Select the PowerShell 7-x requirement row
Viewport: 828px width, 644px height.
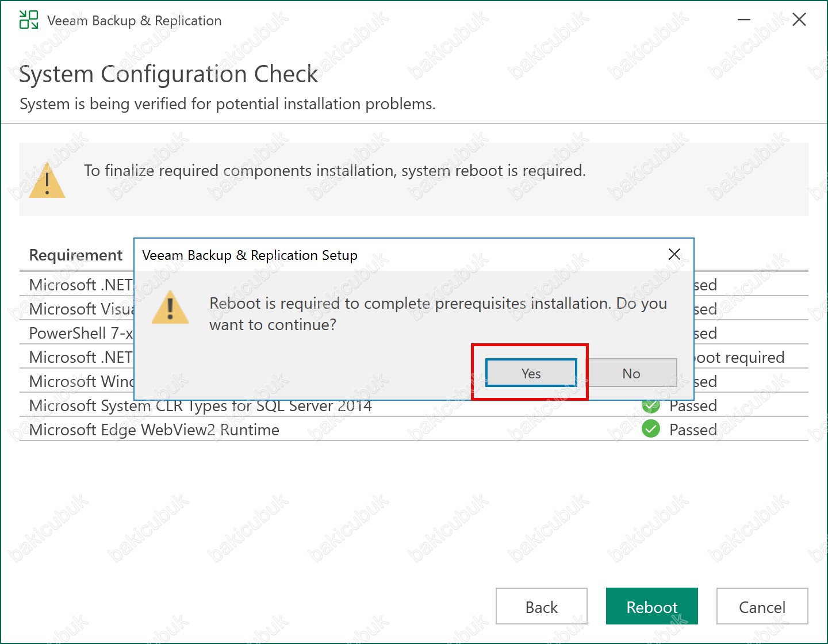[80, 333]
